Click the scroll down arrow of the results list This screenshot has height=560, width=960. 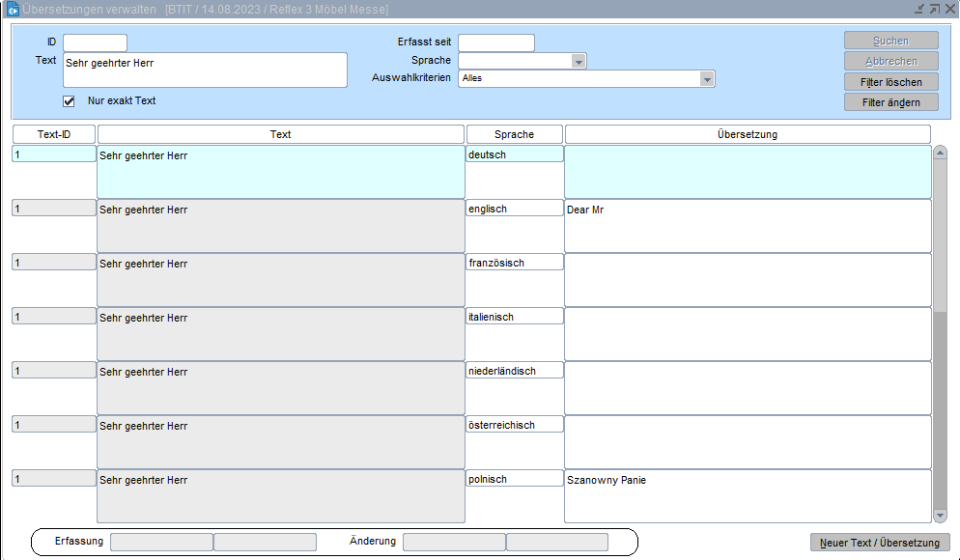point(940,517)
